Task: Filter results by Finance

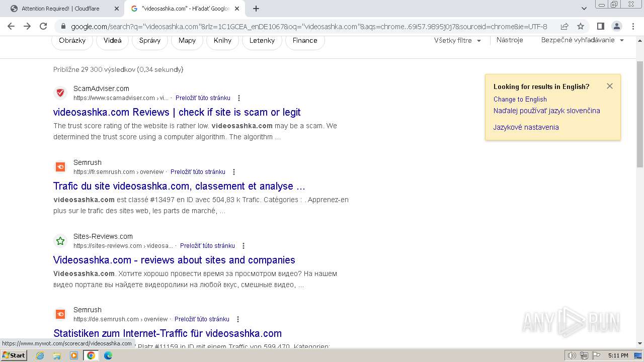Action: tap(305, 40)
